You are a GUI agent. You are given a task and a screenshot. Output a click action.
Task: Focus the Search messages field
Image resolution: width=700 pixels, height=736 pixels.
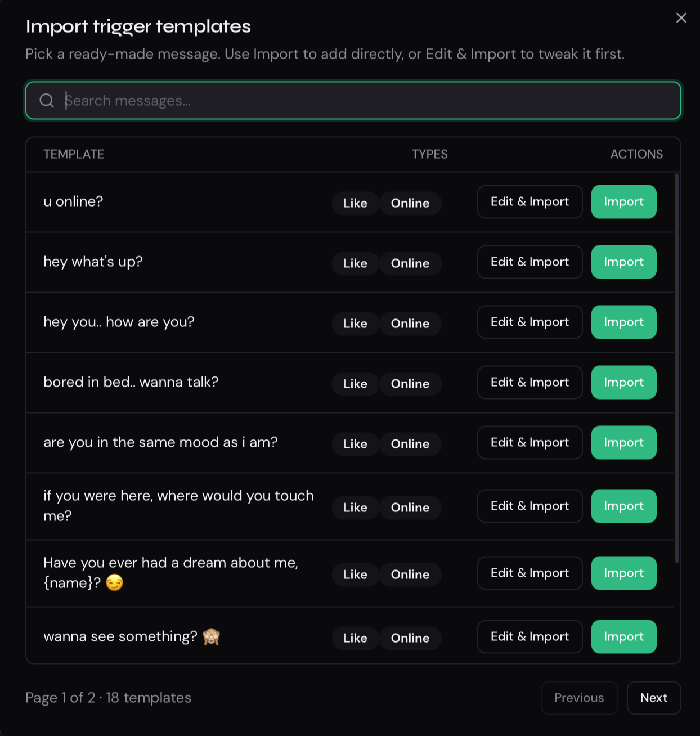tap(353, 101)
